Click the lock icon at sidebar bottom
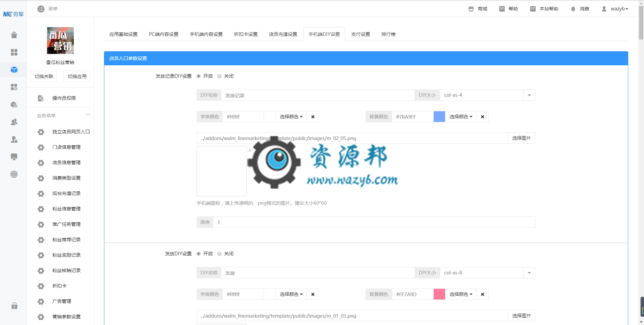 (14, 306)
